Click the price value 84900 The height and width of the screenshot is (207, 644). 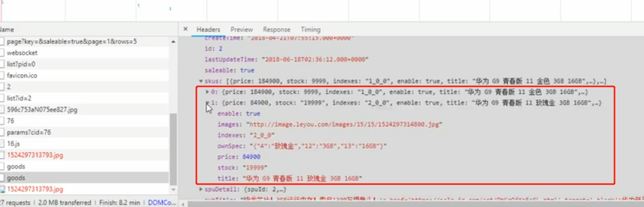(x=251, y=157)
